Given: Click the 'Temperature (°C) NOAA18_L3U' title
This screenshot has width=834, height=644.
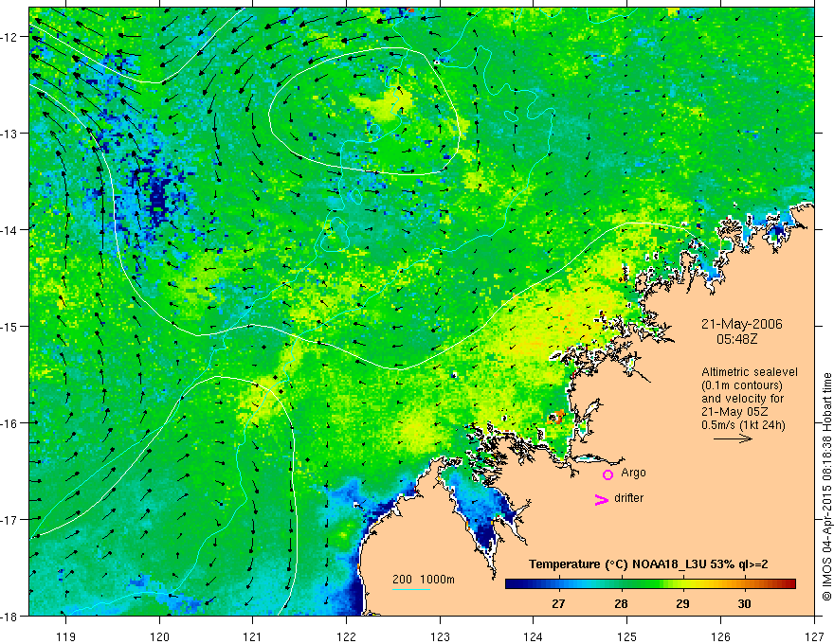Looking at the screenshot, I should pyautogui.click(x=618, y=564).
